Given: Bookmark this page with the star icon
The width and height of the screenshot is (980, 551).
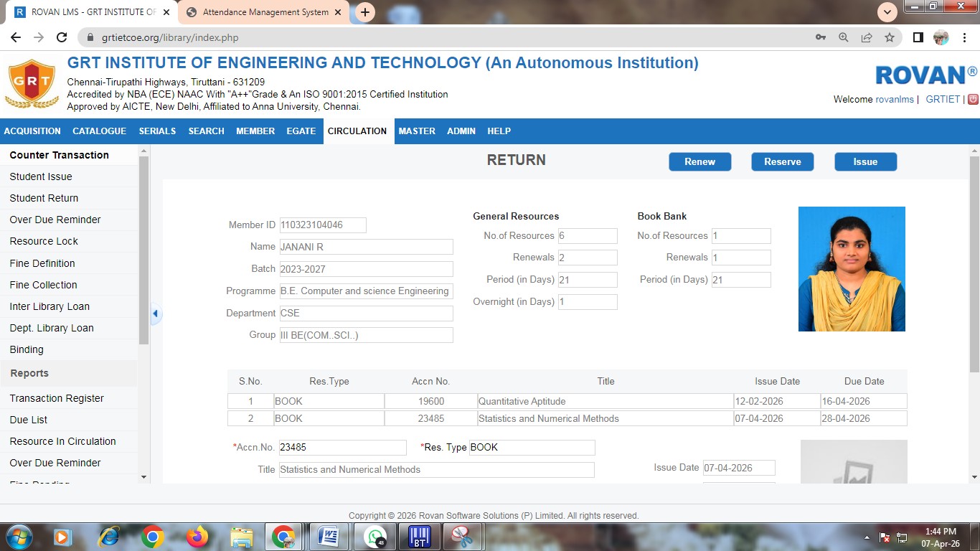Looking at the screenshot, I should click(890, 37).
